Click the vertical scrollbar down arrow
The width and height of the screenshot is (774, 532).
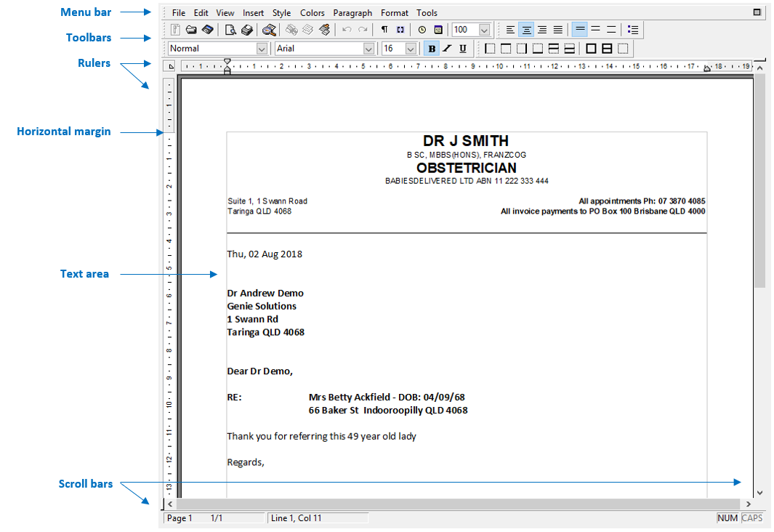click(759, 493)
